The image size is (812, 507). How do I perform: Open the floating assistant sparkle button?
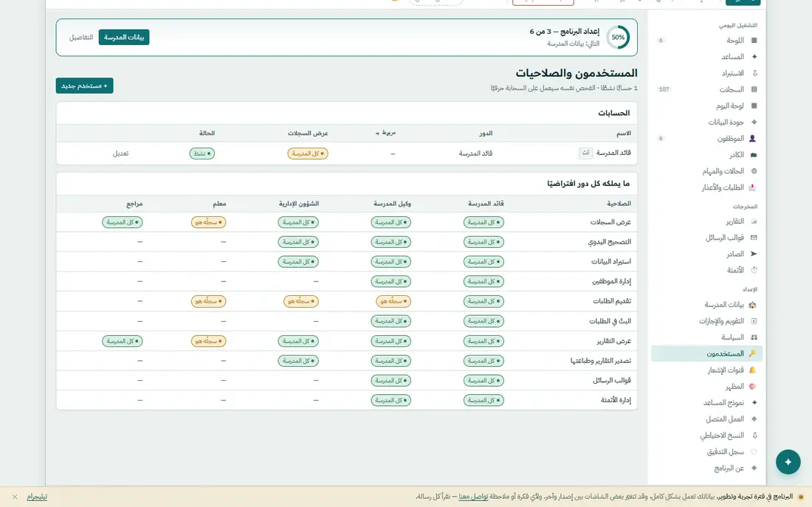(x=788, y=462)
